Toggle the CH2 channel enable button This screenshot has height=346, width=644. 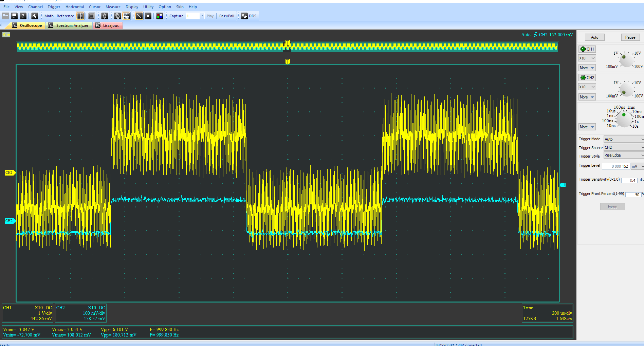[x=587, y=77]
